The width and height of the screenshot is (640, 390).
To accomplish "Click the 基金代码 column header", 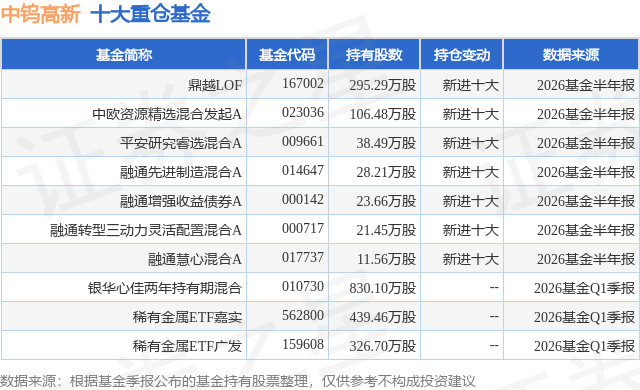I will [287, 55].
